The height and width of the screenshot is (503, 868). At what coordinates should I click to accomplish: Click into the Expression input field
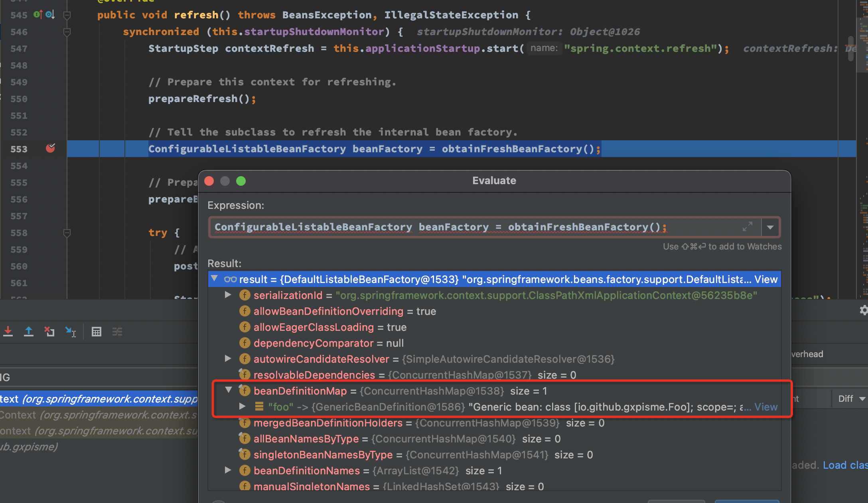(439, 227)
